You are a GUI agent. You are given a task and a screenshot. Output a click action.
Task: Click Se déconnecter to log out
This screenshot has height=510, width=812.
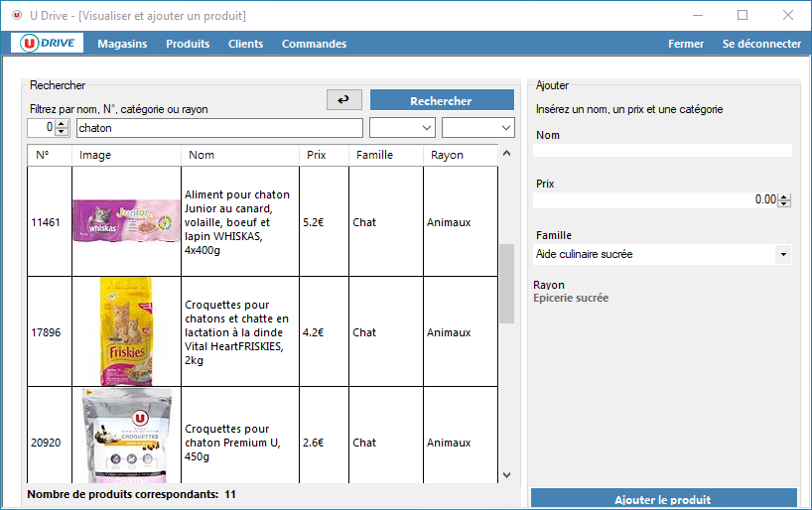761,44
